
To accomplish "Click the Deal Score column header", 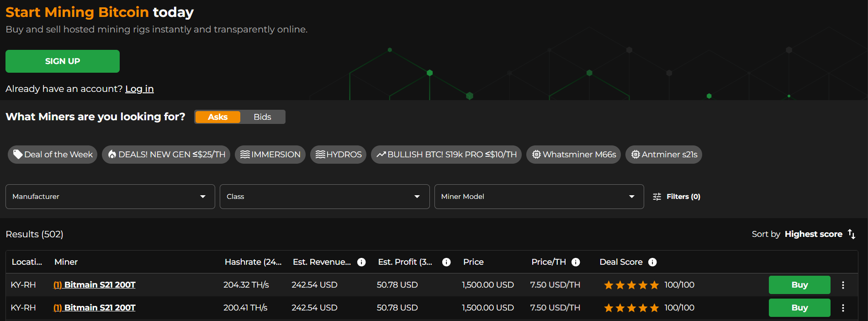I will coord(621,262).
